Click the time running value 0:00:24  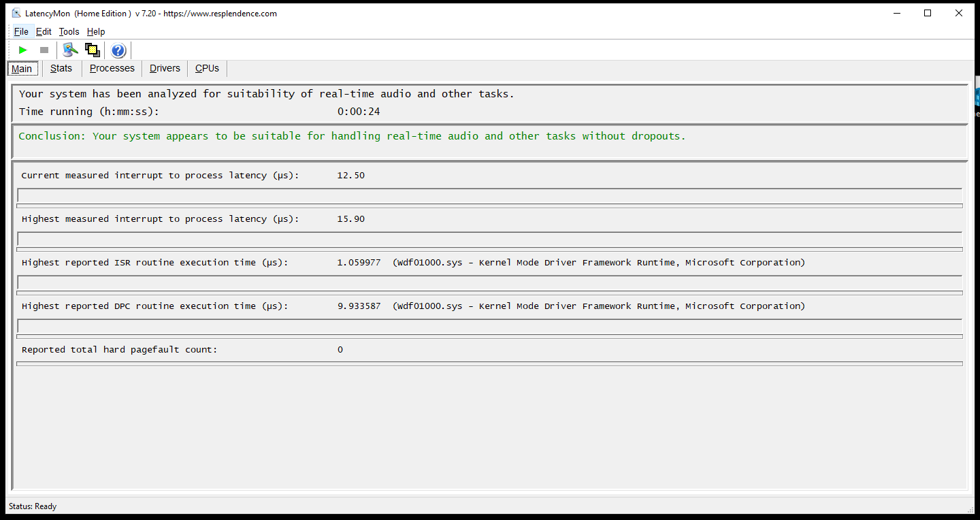[x=359, y=112]
